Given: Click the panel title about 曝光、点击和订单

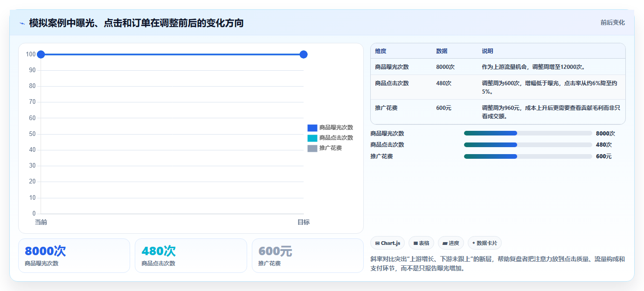Looking at the screenshot, I should (136, 23).
